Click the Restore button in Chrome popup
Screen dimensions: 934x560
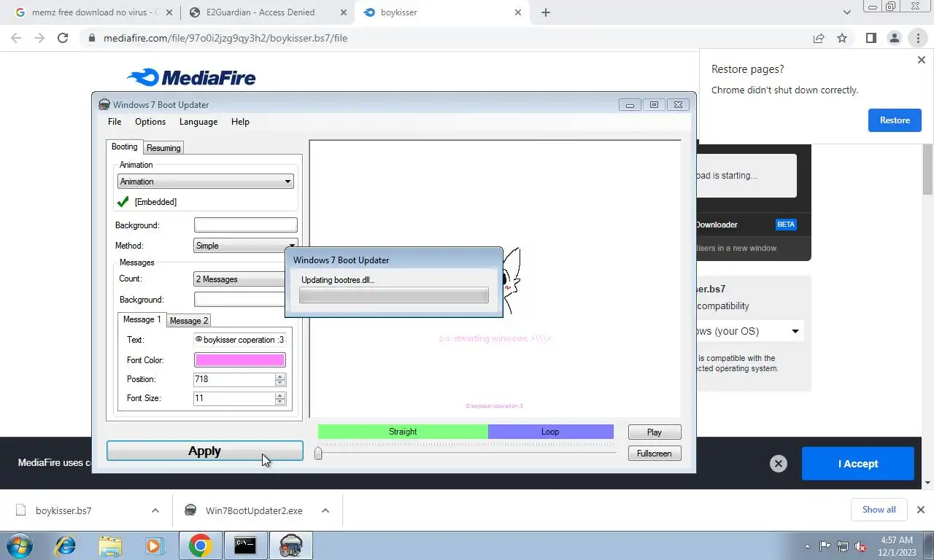pyautogui.click(x=895, y=120)
